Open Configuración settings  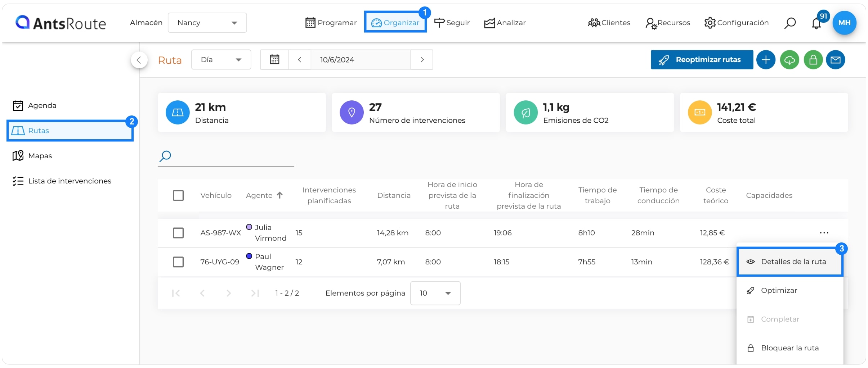736,23
